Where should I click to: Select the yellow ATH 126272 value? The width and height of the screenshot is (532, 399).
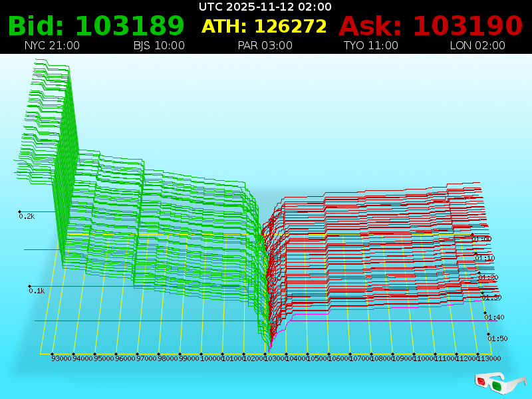[x=264, y=26]
